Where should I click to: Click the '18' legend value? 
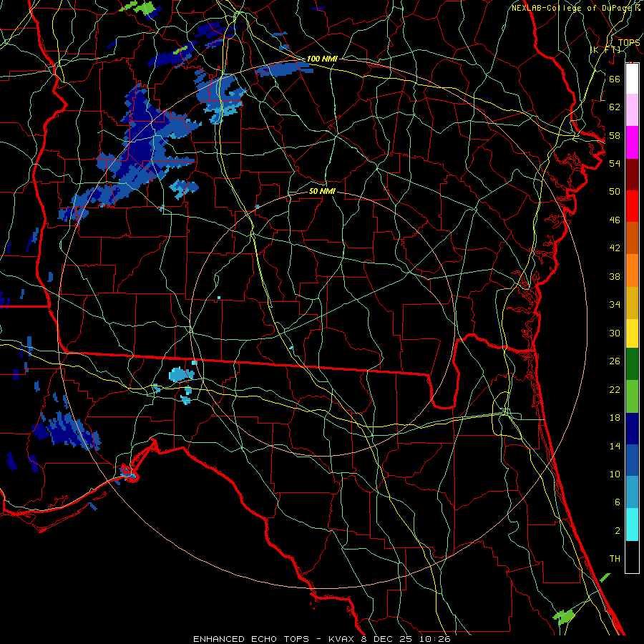tap(615, 418)
